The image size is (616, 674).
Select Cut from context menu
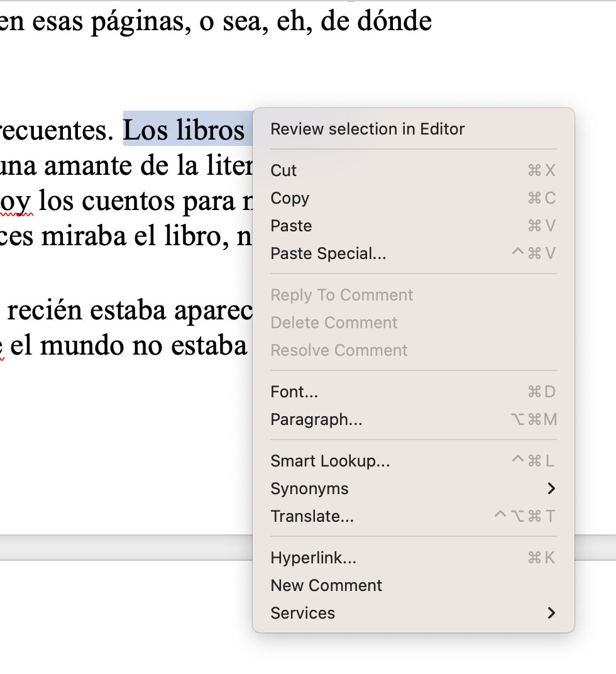pyautogui.click(x=413, y=170)
